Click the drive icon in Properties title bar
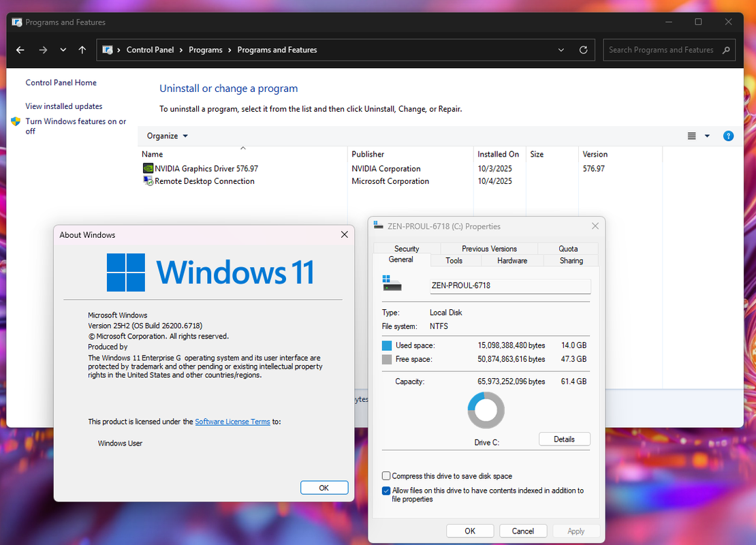 pyautogui.click(x=379, y=225)
